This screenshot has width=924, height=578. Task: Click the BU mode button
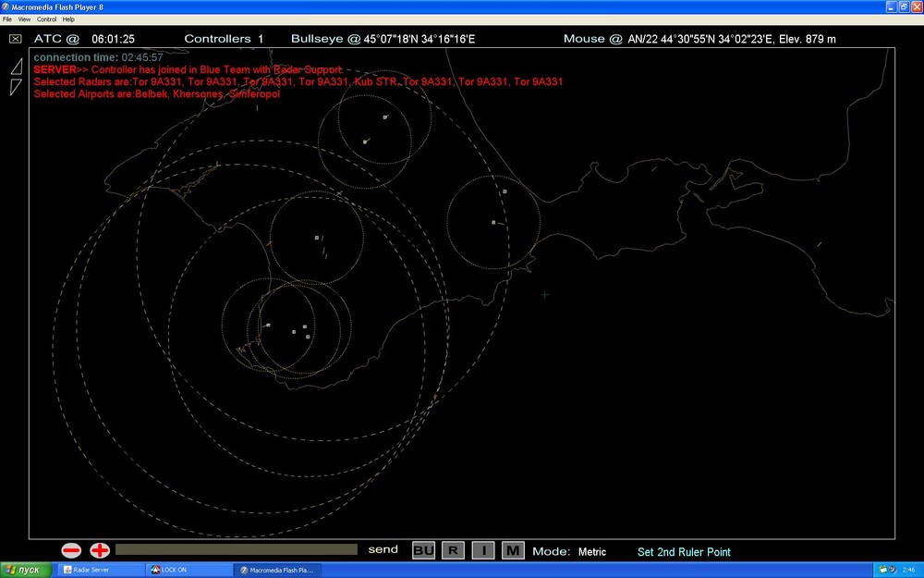(x=423, y=551)
